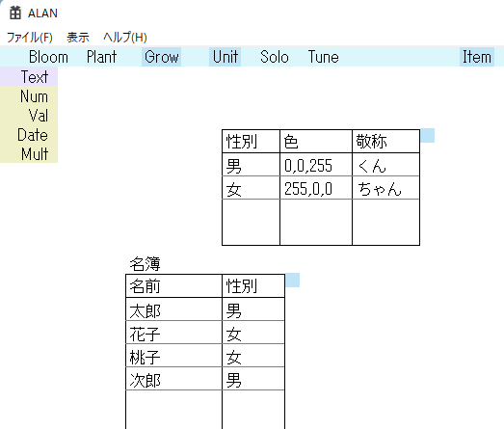Viewport: 504px width, 429px height.
Task: Choose the Mult type in the side panel
Action: 29,153
